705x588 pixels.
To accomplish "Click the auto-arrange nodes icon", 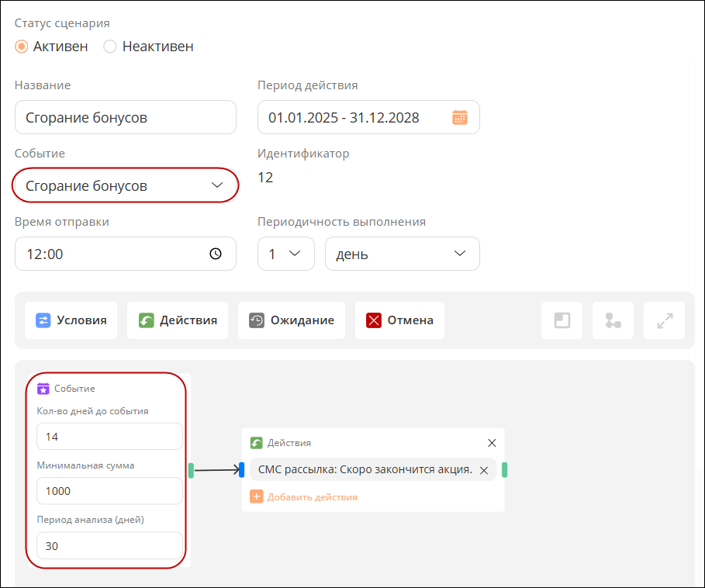I will pyautogui.click(x=613, y=320).
